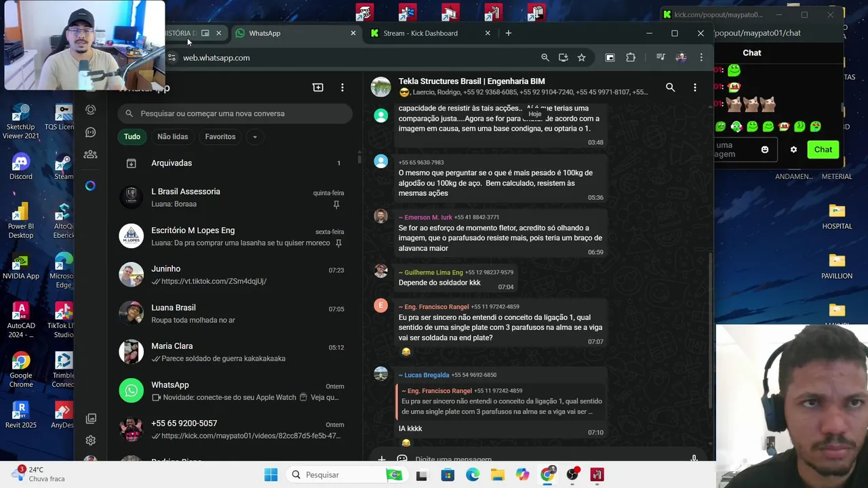Open the HOSPITAL desktop folder
Viewport: 868px width, 488px height.
click(x=837, y=216)
